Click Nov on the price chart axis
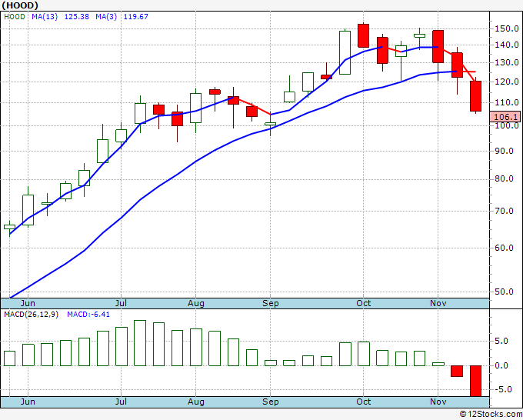Viewport: 523px width, 420px height. [438, 304]
